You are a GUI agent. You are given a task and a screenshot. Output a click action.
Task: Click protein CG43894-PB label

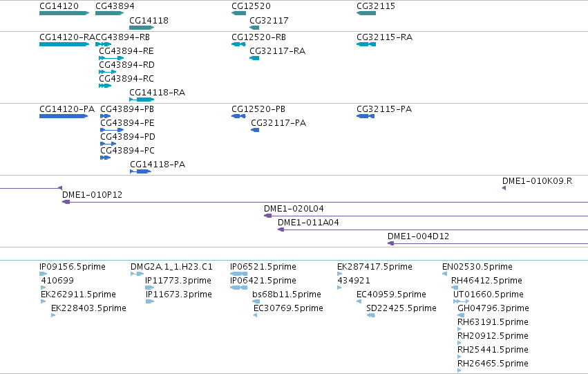coord(127,109)
